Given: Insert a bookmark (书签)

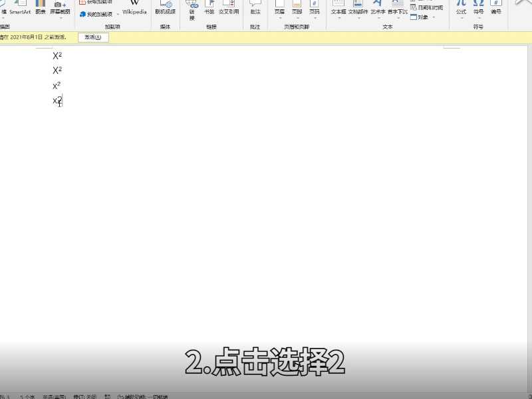Looking at the screenshot, I should coord(209,8).
